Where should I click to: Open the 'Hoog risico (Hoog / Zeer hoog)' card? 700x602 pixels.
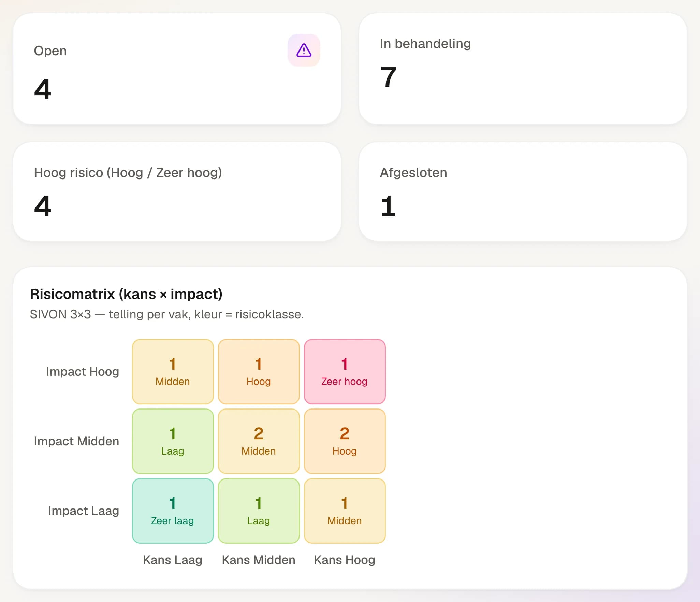(x=177, y=191)
